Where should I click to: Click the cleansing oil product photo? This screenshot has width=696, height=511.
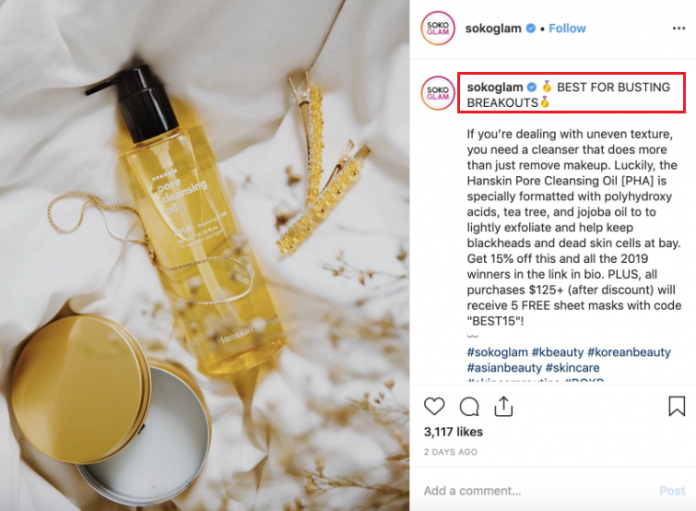(x=204, y=255)
